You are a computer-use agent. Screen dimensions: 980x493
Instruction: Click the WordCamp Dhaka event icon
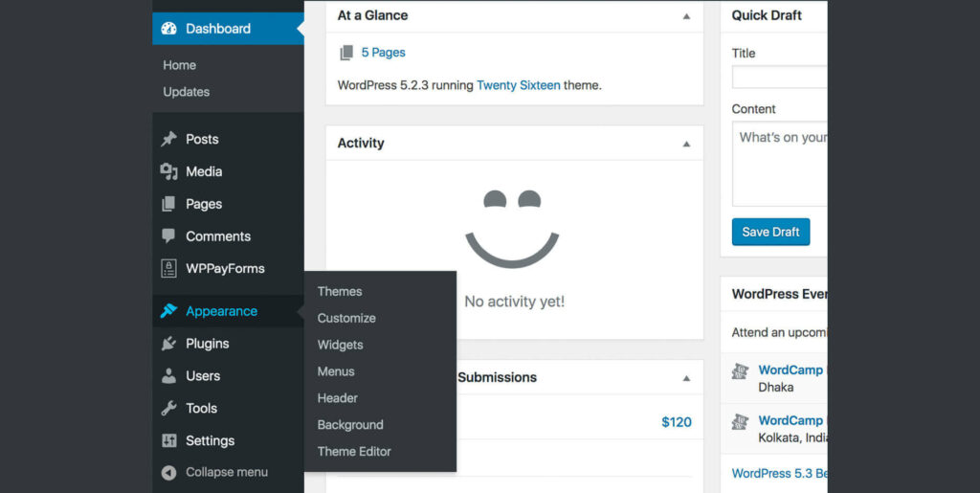pos(740,371)
